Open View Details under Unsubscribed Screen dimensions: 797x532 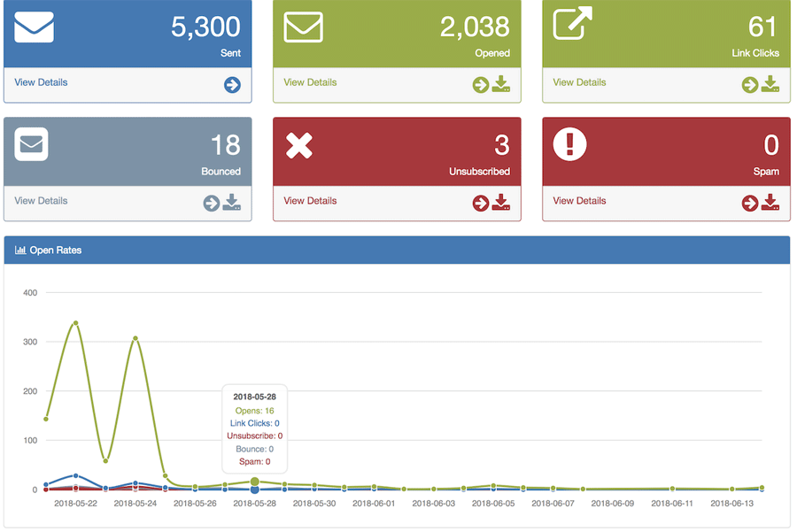click(310, 201)
